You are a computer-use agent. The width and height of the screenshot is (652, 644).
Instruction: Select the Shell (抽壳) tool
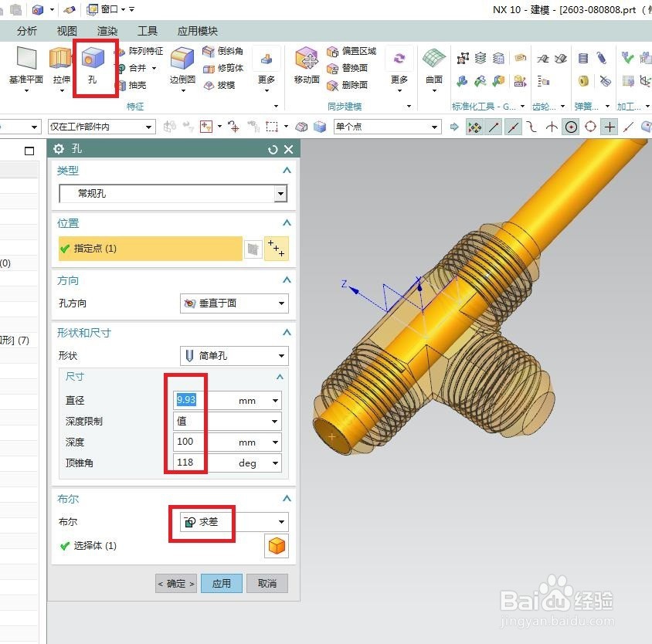click(x=133, y=85)
